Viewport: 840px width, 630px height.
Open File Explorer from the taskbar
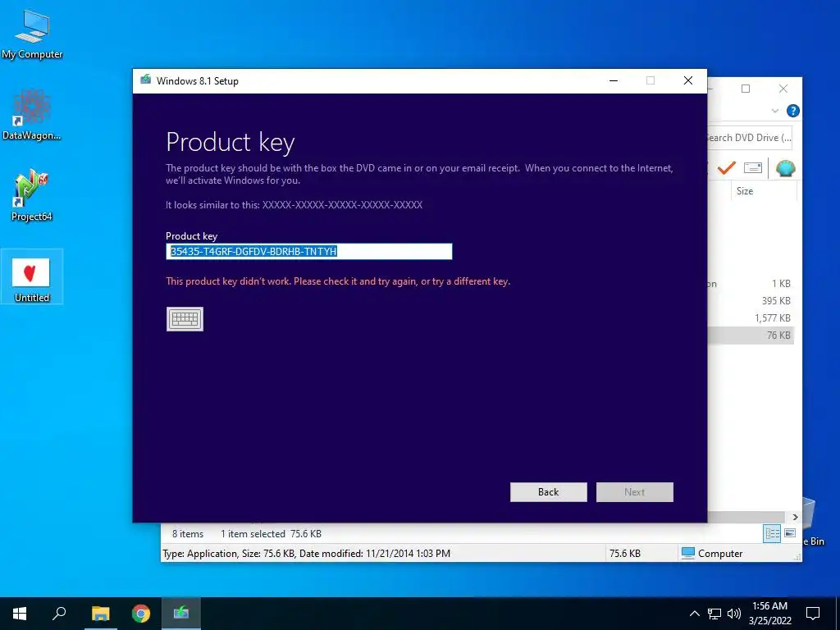(x=100, y=614)
